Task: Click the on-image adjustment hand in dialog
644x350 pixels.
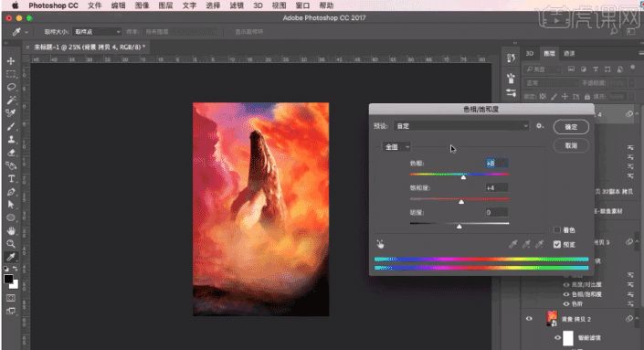Action: pyautogui.click(x=381, y=244)
